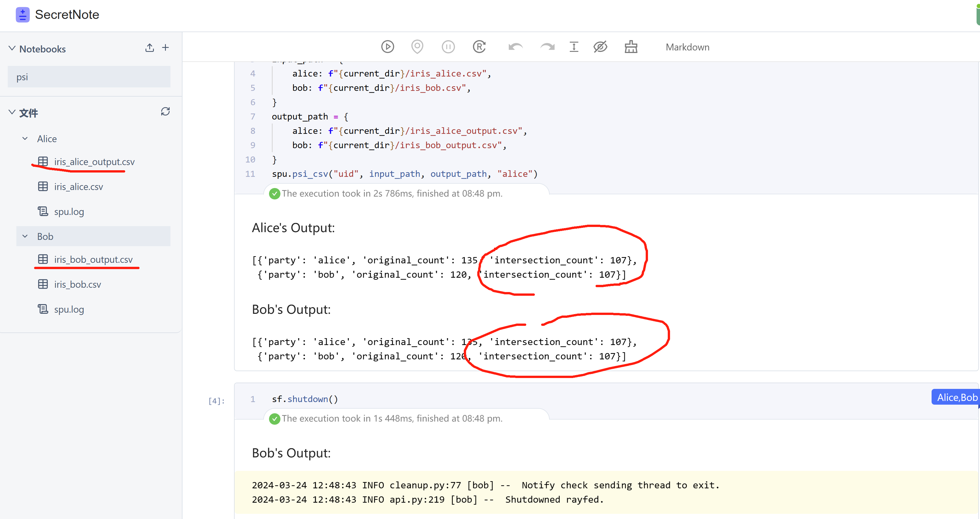Click the restart kernel R icon
The height and width of the screenshot is (519, 980).
[x=479, y=47]
